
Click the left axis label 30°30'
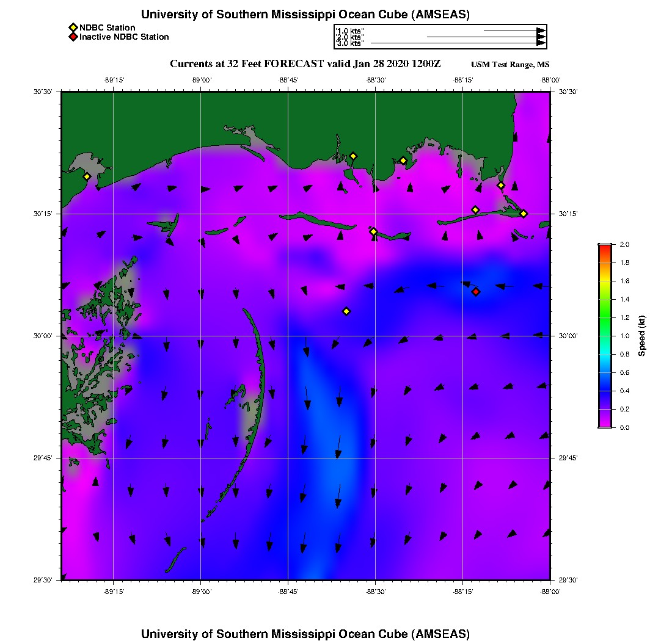pyautogui.click(x=43, y=92)
